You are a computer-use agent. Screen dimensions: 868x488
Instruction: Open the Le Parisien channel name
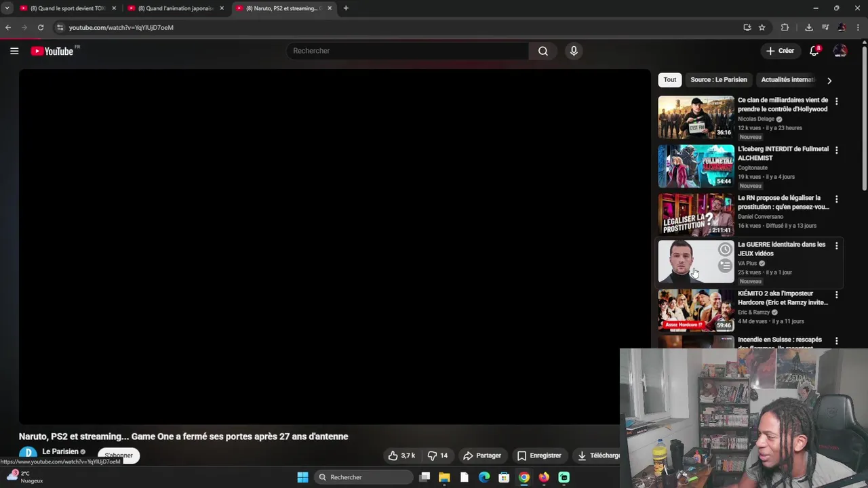60,451
